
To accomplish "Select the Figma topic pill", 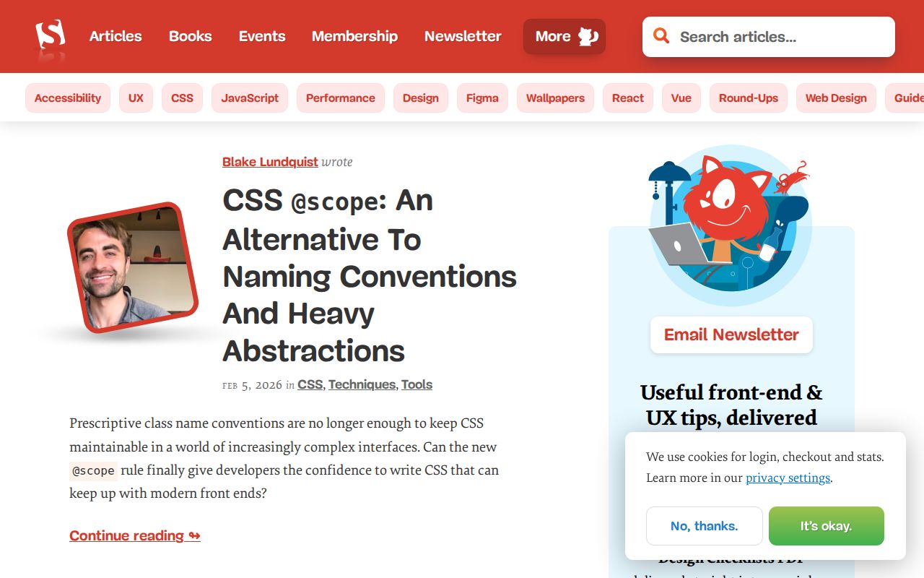I will coord(482,98).
